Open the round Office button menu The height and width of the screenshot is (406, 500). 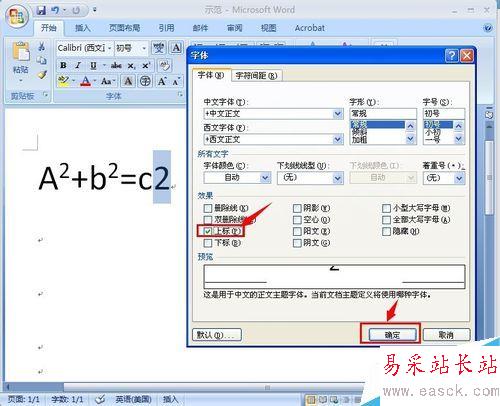click(17, 16)
